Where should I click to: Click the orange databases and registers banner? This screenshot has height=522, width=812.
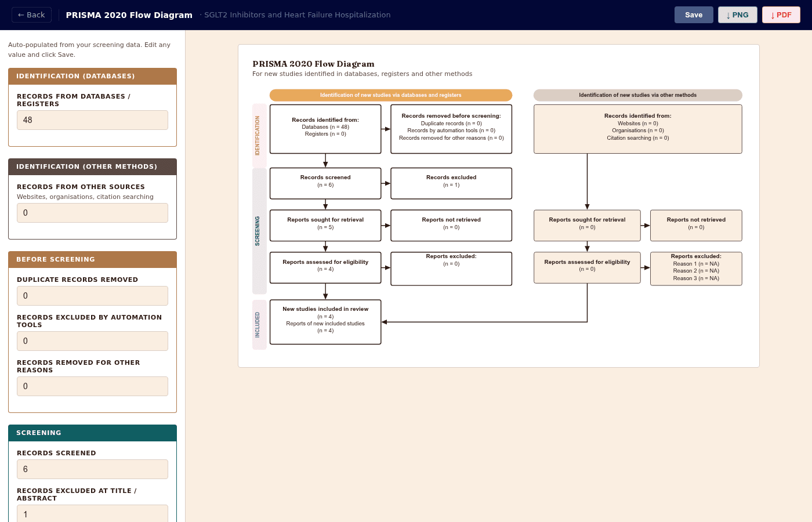(x=391, y=95)
